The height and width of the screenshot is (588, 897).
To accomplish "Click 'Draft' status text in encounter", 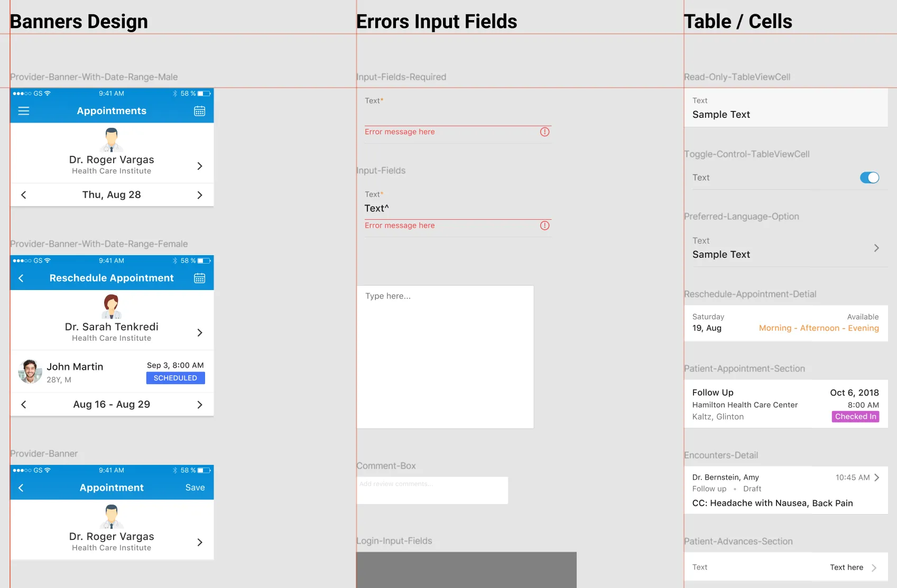I will click(752, 489).
